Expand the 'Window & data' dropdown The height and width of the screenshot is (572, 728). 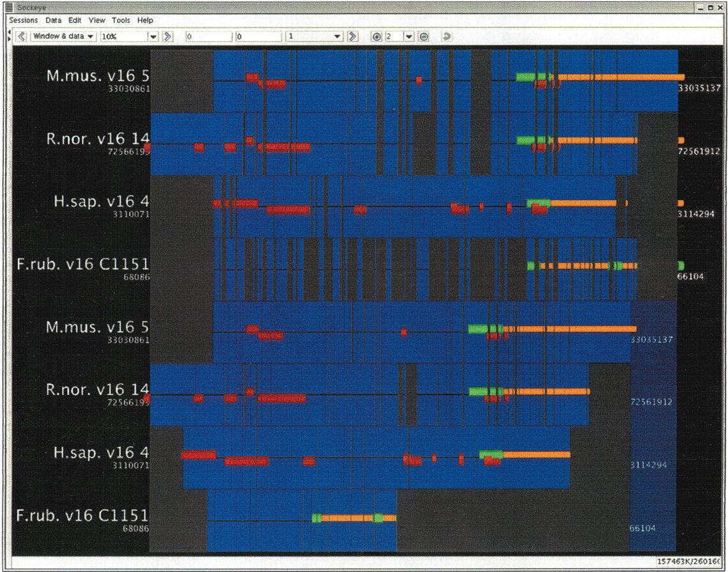[x=63, y=36]
